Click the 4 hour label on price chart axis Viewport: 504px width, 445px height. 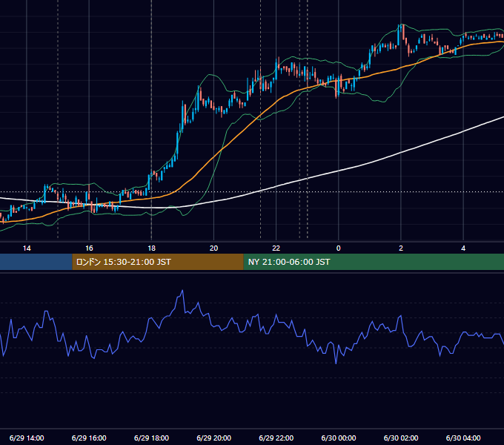463,248
